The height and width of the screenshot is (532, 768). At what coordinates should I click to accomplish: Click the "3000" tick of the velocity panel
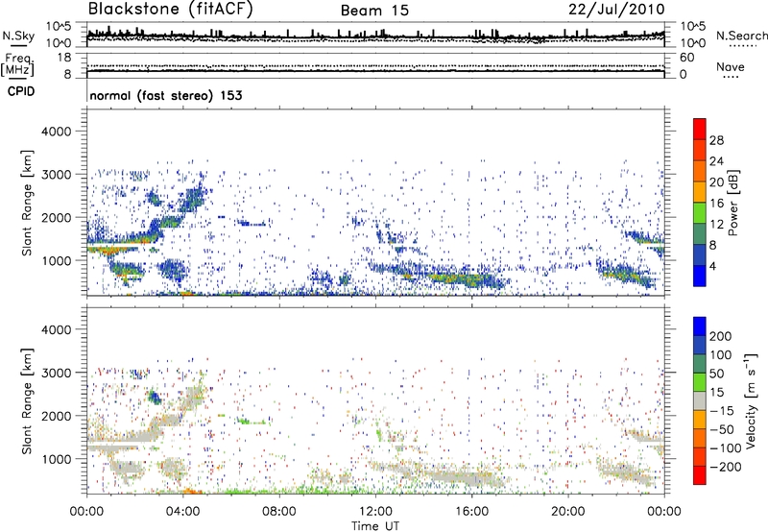point(57,373)
